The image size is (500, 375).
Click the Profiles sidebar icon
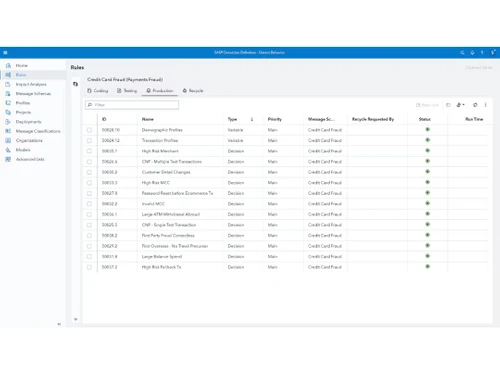(x=8, y=103)
